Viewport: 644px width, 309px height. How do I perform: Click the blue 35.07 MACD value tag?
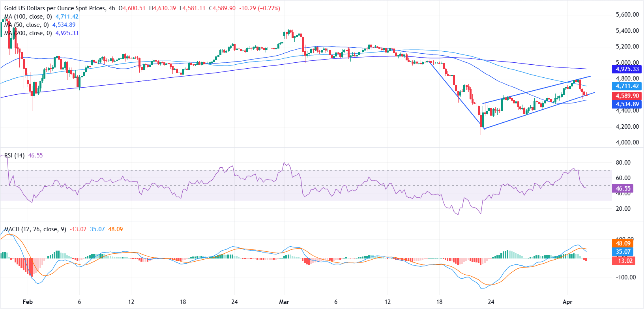click(x=623, y=252)
